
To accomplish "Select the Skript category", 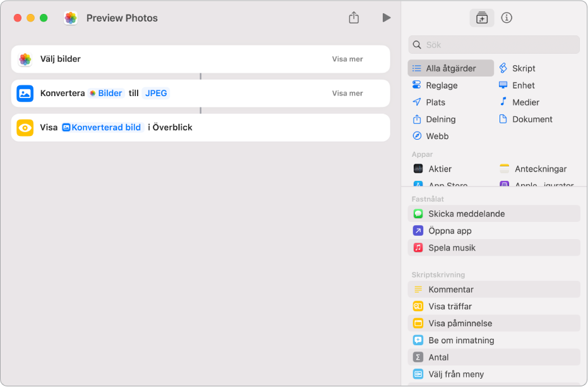I will [517, 68].
